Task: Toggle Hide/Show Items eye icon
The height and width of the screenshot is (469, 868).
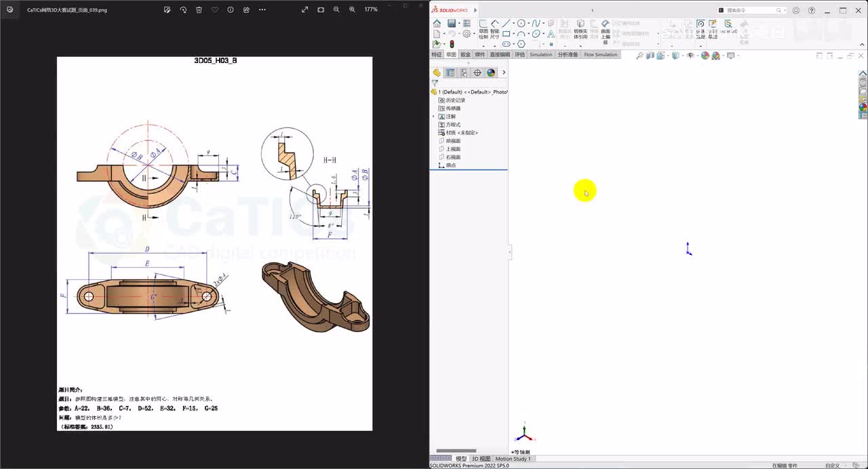Action: 690,56
